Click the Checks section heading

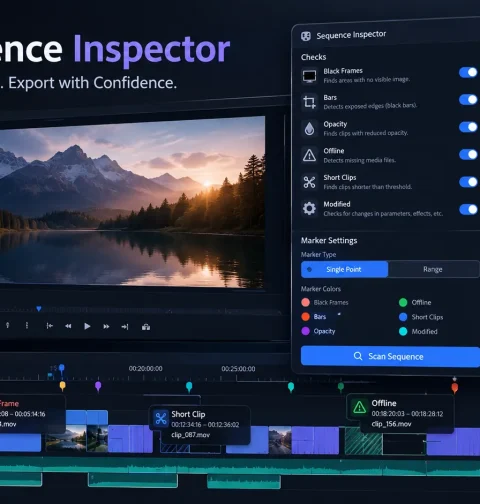(313, 57)
